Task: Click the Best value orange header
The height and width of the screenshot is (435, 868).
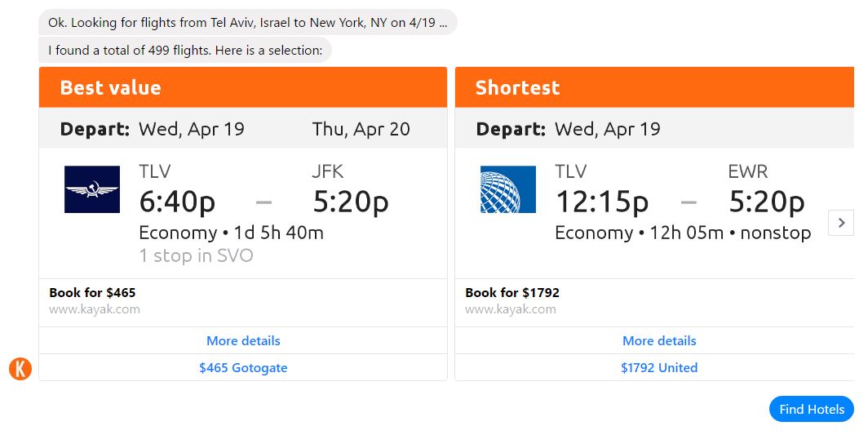Action: tap(243, 87)
